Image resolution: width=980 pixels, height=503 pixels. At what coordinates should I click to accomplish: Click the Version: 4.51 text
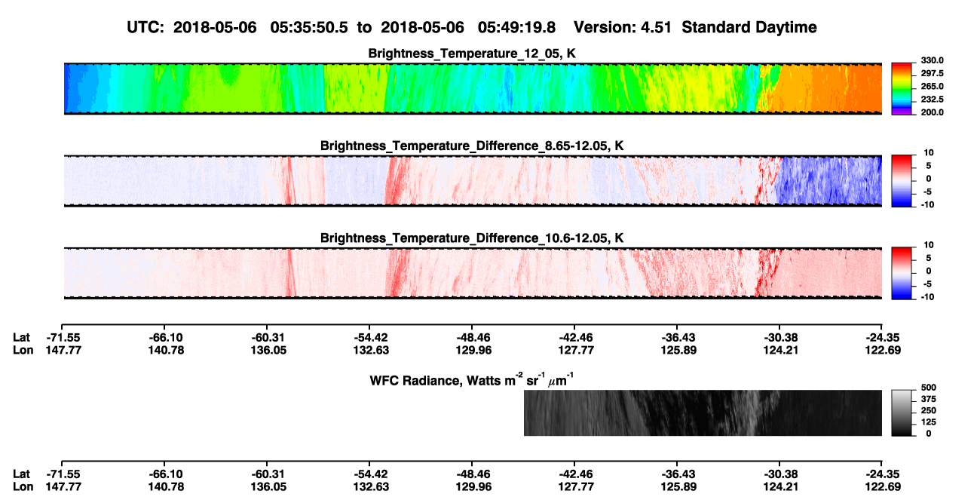[x=624, y=27]
